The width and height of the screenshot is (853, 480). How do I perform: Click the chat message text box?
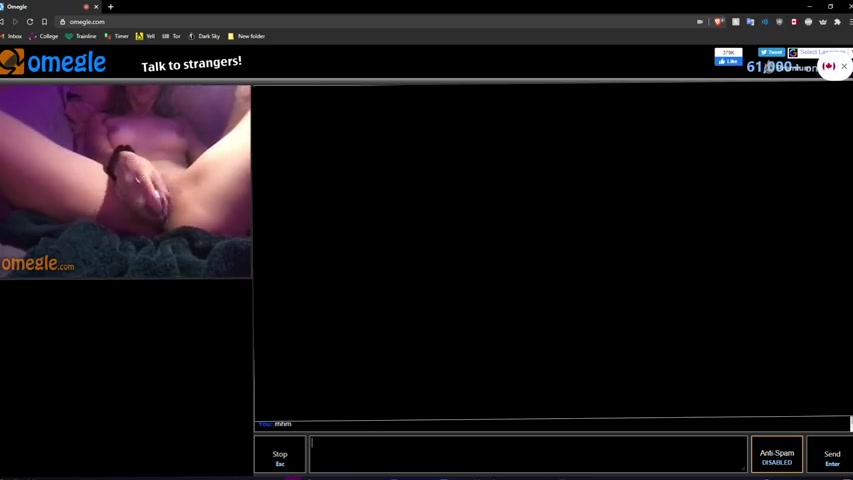(x=528, y=454)
